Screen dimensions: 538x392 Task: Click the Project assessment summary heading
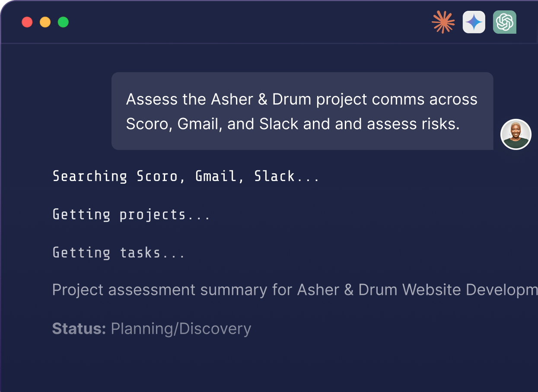(295, 290)
